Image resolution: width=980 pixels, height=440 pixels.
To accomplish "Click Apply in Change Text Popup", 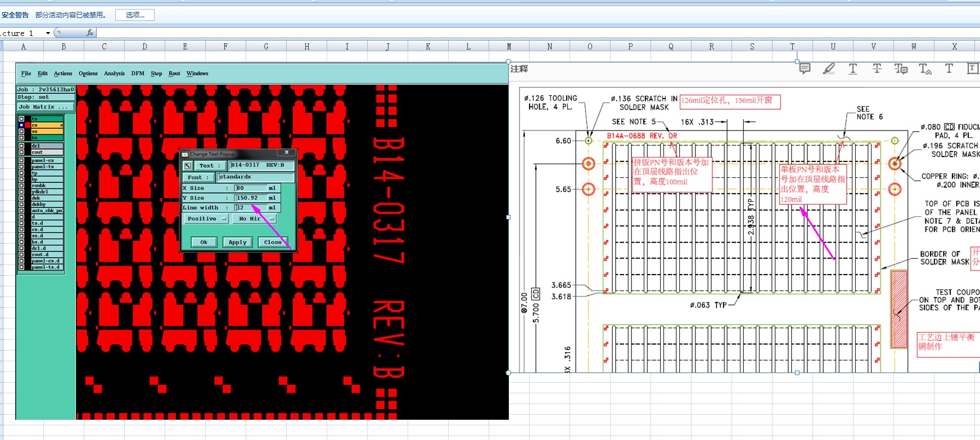I will tap(237, 242).
